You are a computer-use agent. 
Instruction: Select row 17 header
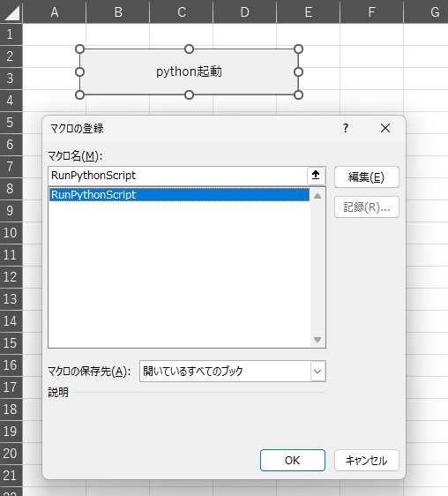pos(11,387)
